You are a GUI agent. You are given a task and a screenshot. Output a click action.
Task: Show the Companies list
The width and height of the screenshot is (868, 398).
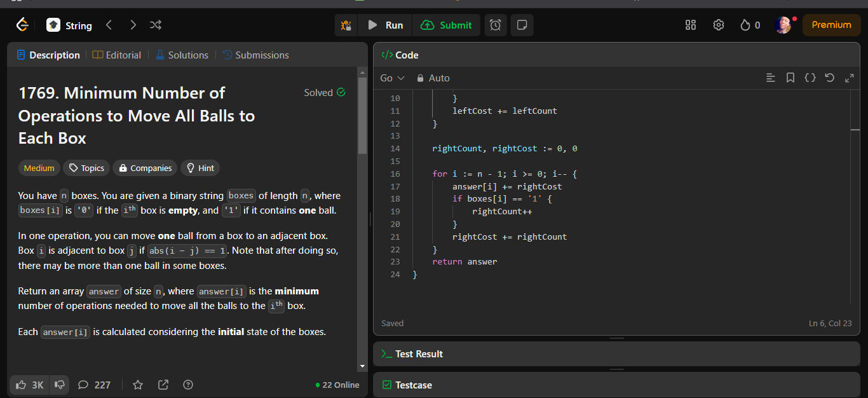point(146,168)
